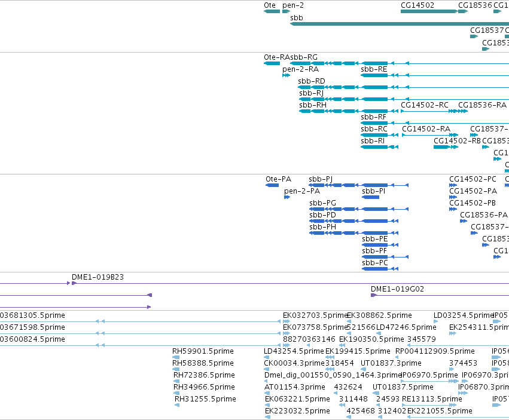
Task: Select the EK199415.5prime EST
Action: point(330,357)
